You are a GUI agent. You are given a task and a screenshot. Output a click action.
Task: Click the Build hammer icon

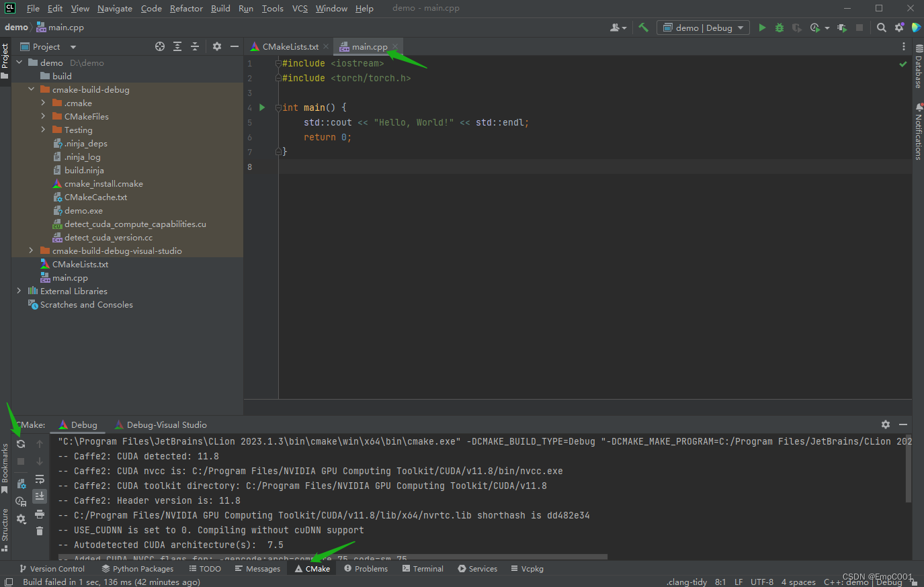(x=643, y=28)
